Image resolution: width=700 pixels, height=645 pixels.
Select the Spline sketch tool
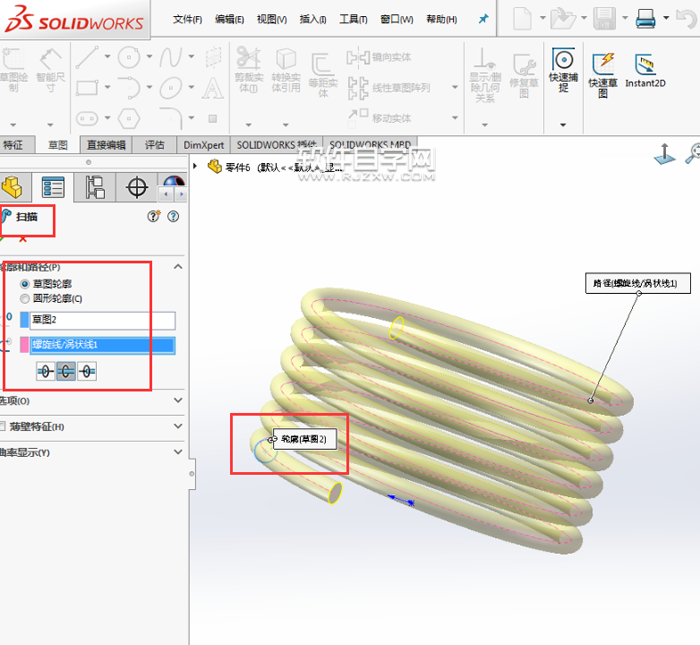click(171, 57)
